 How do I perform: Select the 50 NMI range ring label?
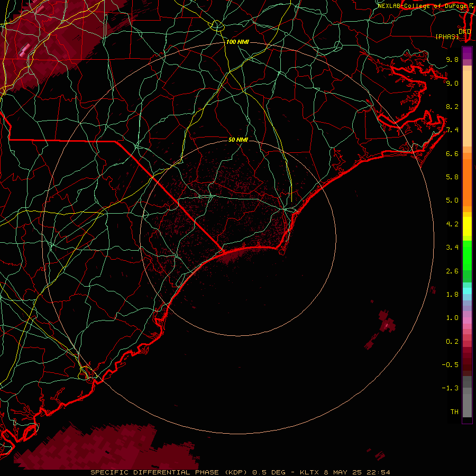[238, 140]
